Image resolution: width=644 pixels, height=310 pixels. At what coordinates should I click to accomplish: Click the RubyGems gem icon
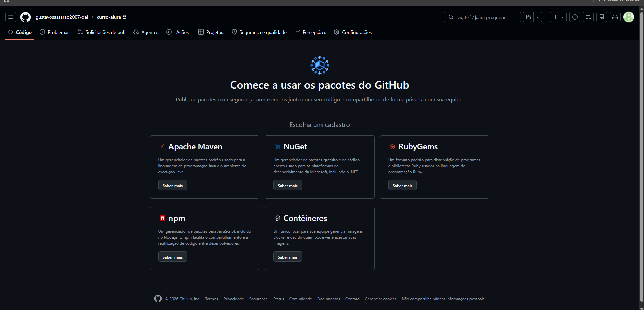point(392,147)
